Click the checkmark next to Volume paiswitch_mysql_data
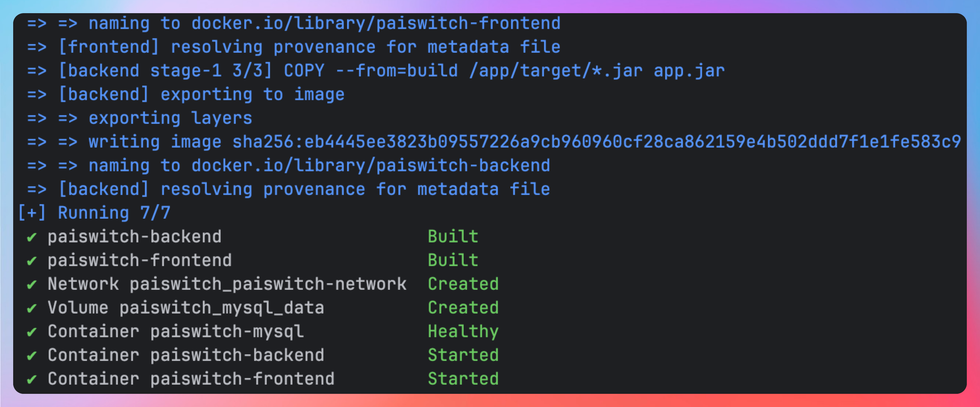Image resolution: width=980 pixels, height=407 pixels. [x=32, y=308]
